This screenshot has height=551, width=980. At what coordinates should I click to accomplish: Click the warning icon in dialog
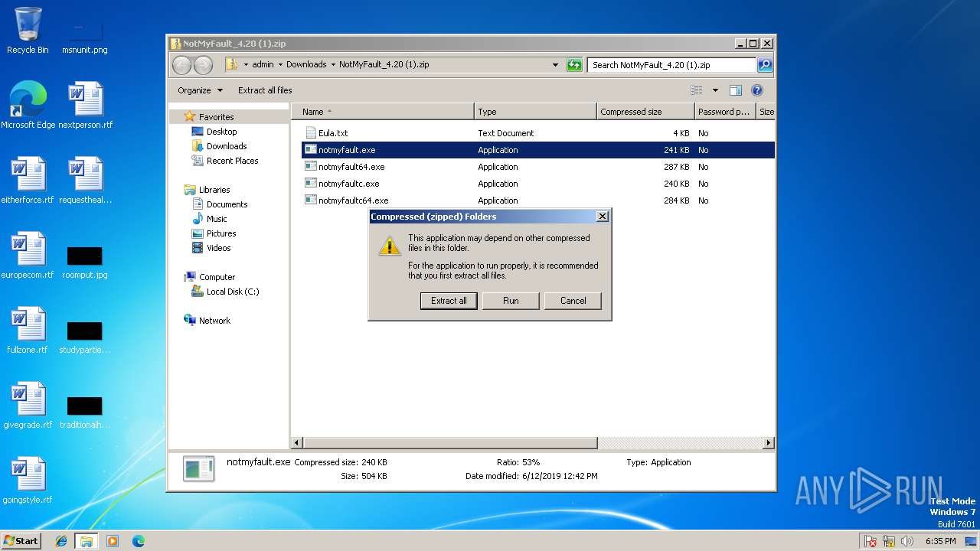(390, 245)
